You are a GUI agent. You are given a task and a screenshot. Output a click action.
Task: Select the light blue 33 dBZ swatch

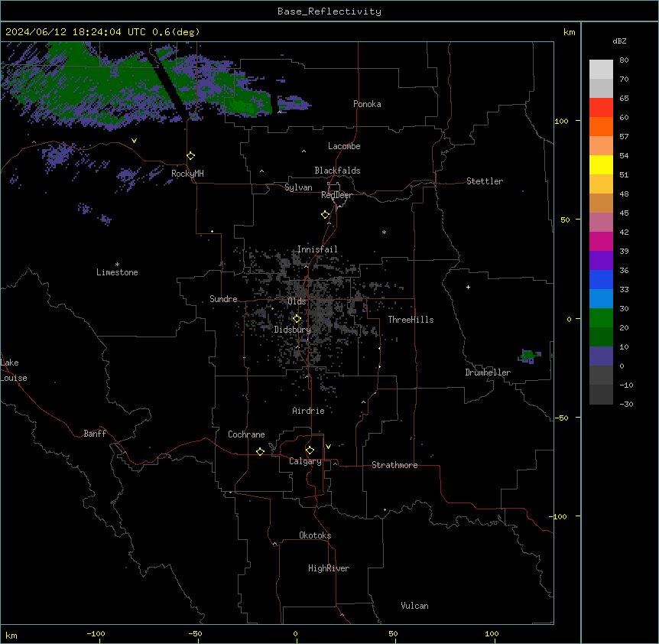coord(601,298)
